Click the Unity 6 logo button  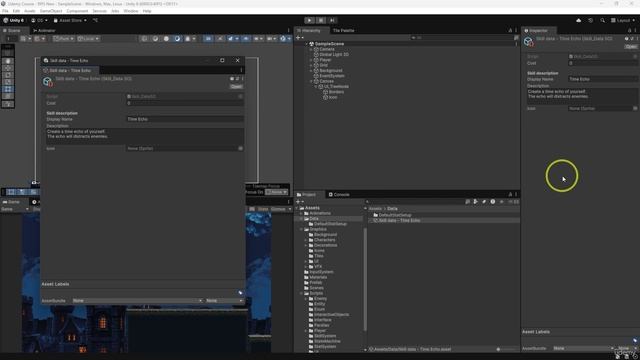tap(13, 20)
